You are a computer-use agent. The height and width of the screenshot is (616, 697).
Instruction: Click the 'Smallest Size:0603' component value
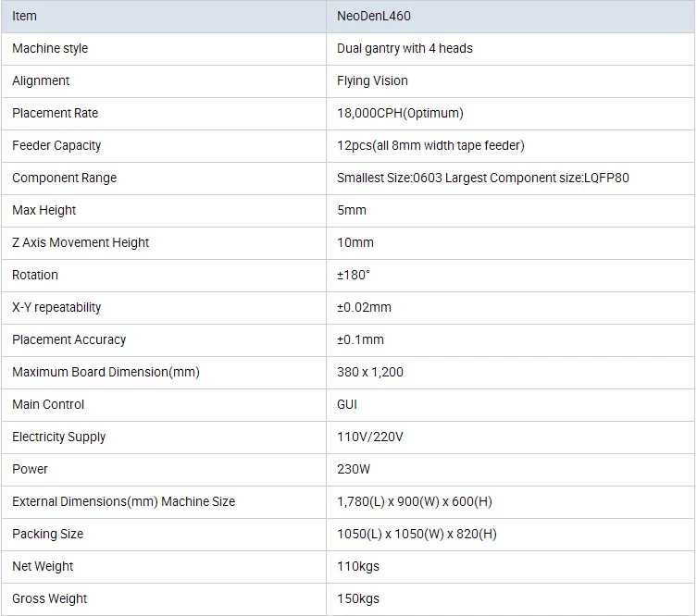coord(390,179)
